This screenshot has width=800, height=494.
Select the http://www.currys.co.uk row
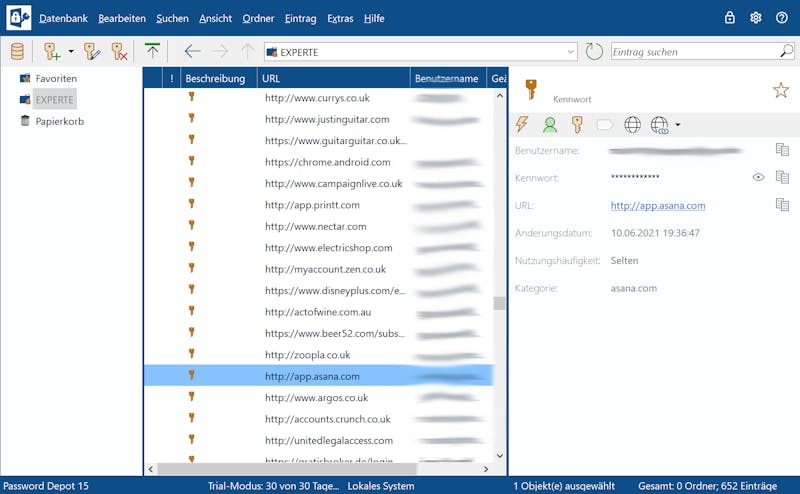[318, 97]
